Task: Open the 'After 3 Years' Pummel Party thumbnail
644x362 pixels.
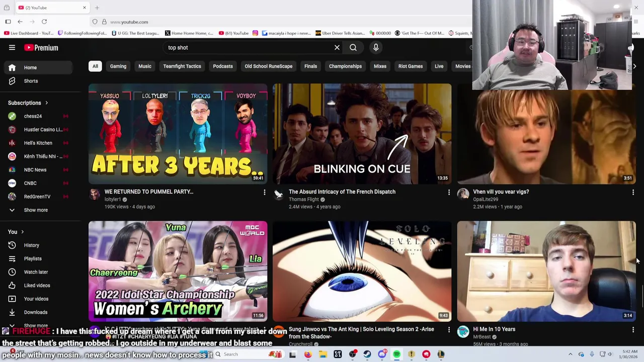Action: [178, 134]
